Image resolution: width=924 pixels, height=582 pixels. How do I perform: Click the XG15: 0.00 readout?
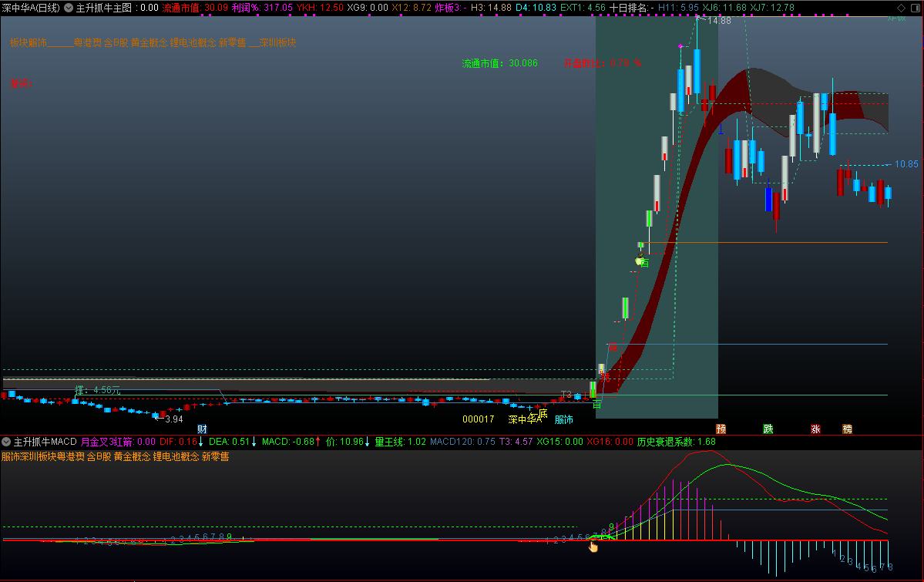point(559,442)
